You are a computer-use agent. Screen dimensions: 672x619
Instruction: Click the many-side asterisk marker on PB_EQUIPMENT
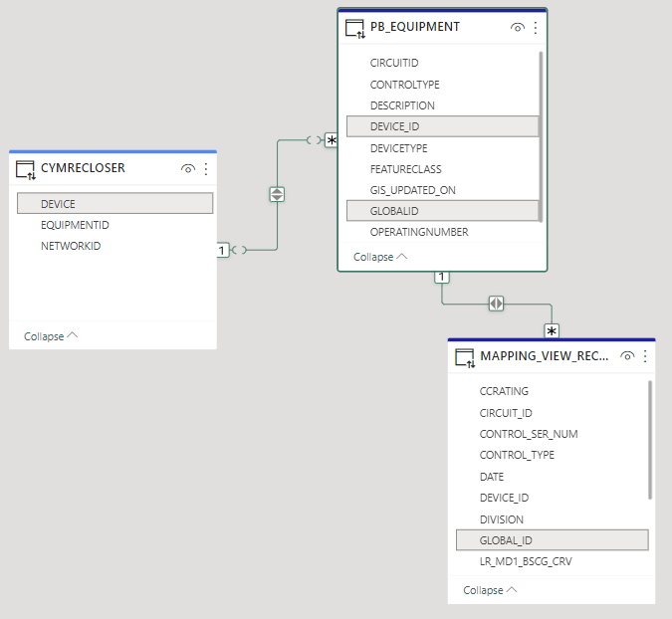332,140
